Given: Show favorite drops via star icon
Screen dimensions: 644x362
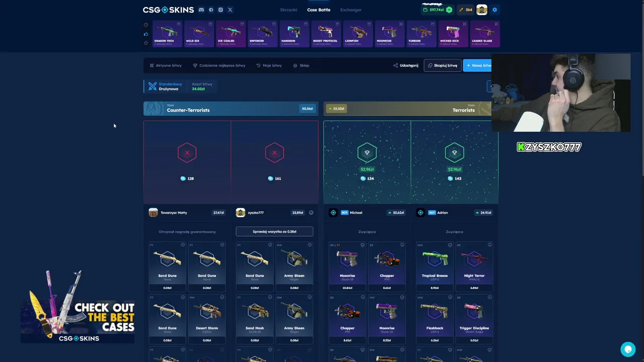Looking at the screenshot, I should tap(146, 43).
